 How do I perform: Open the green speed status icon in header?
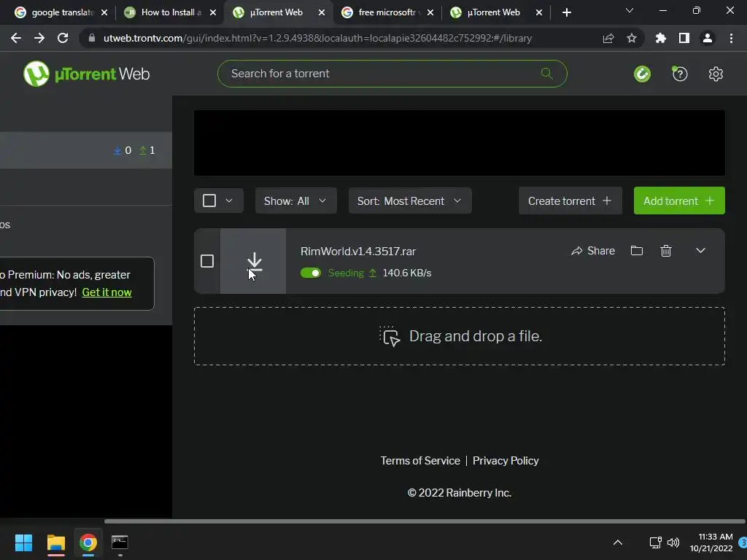(642, 74)
